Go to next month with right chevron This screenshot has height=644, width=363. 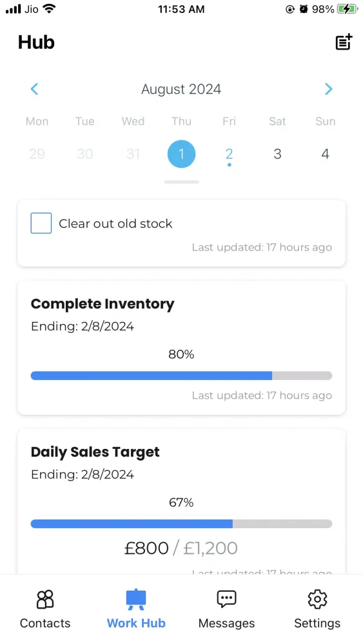tap(328, 89)
